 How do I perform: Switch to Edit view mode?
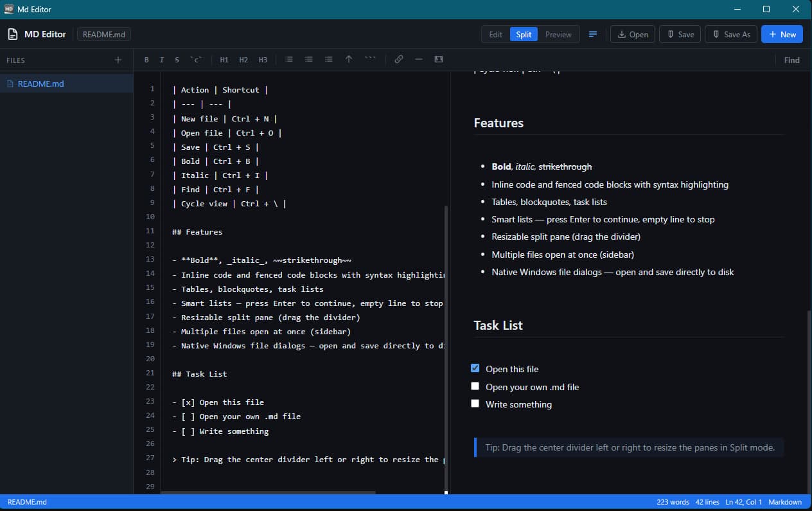[x=495, y=35]
